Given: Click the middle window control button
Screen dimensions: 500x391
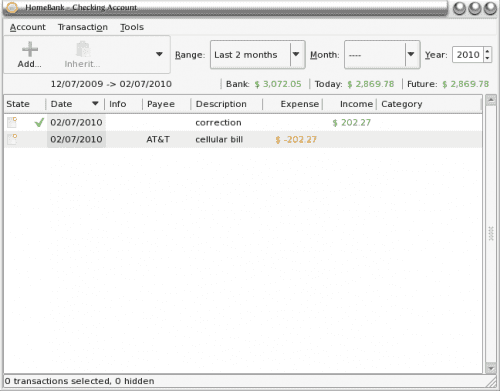Looking at the screenshot, I should tap(475, 8).
